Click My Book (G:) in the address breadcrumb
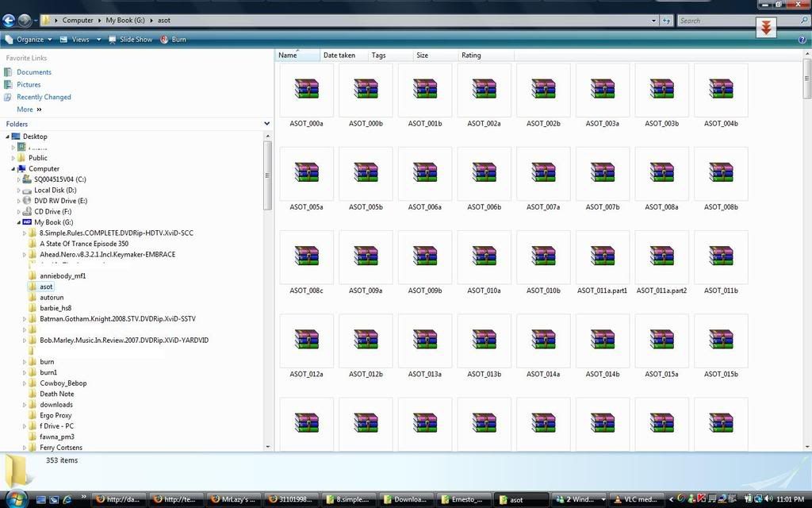Image resolution: width=812 pixels, height=508 pixels. point(125,20)
